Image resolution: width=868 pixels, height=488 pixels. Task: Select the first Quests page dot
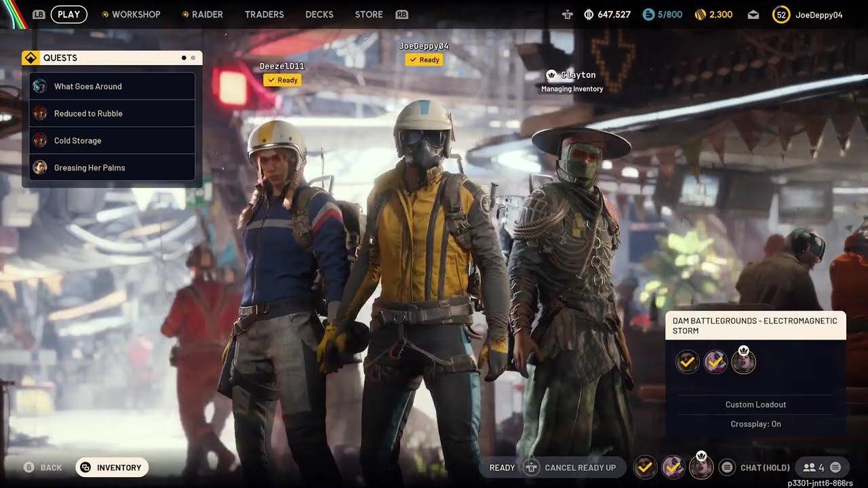point(184,58)
